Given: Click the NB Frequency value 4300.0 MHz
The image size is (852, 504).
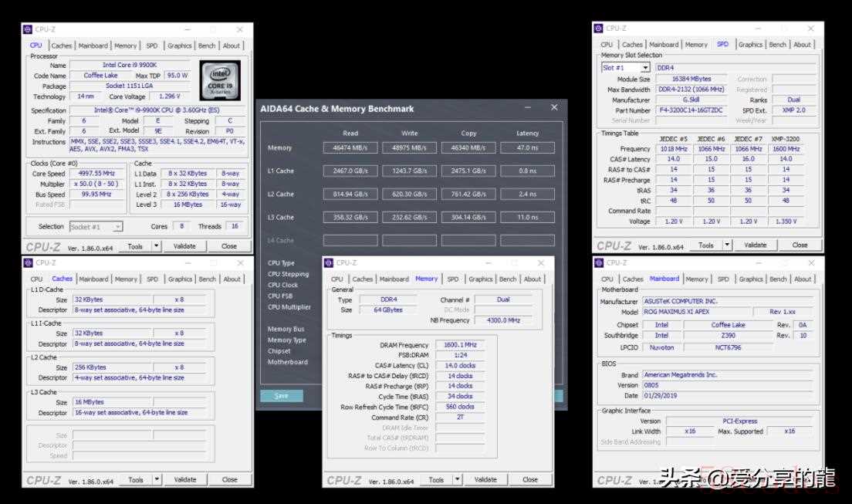Looking at the screenshot, I should pyautogui.click(x=504, y=321).
